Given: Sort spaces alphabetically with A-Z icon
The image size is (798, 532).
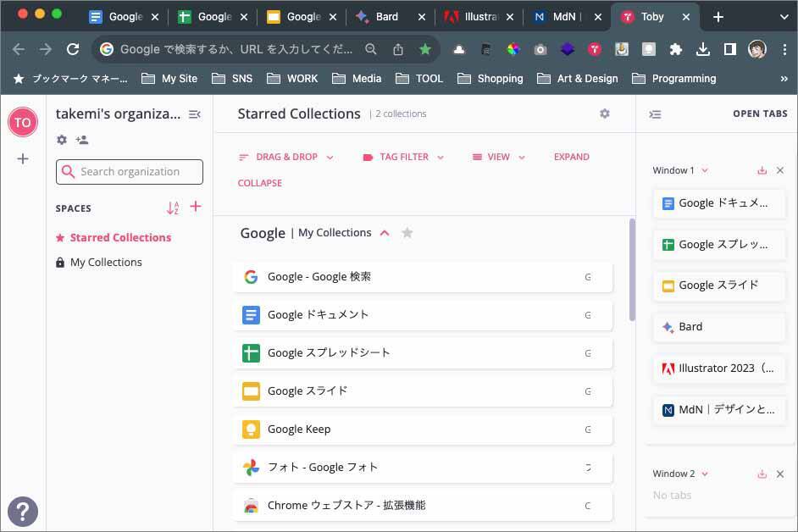Looking at the screenshot, I should 173,208.
